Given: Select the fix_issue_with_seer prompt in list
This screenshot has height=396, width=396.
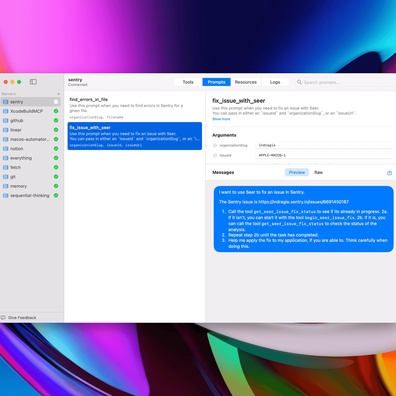Looking at the screenshot, I should point(135,136).
